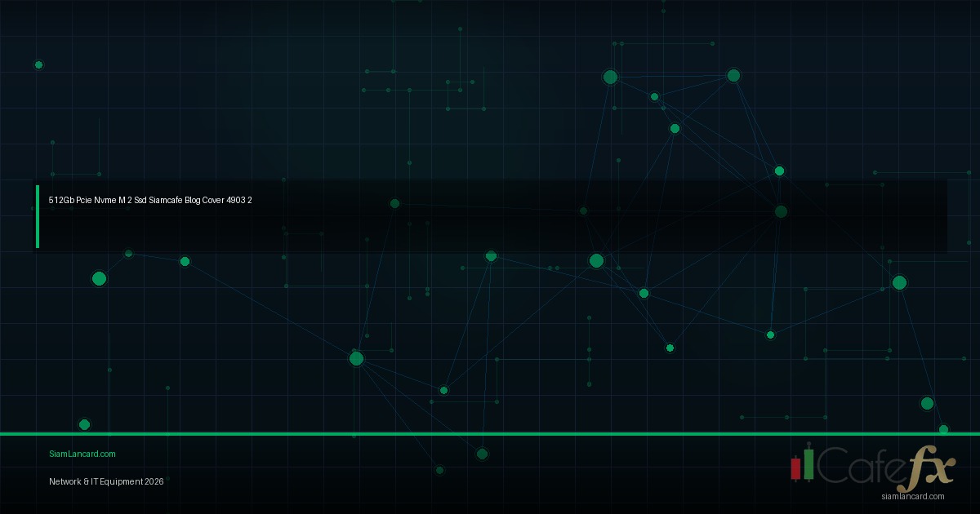
Task: Click the blog title text starting with 512Gb Pcie Nvme
Action: [150, 200]
